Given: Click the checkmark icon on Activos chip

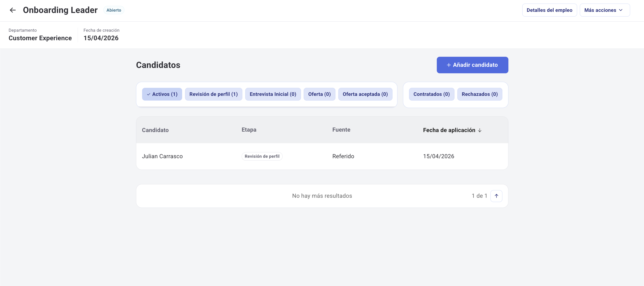Looking at the screenshot, I should coord(149,94).
